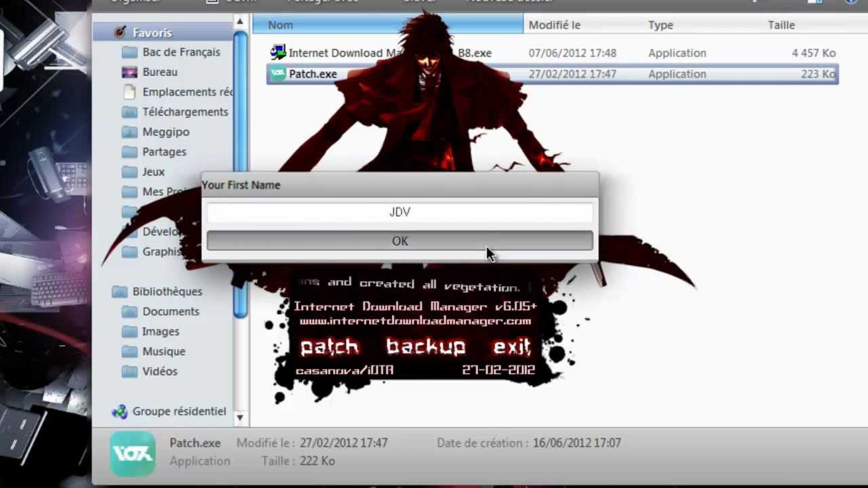This screenshot has width=868, height=488.
Task: Click exit in the patcher window
Action: (x=511, y=347)
